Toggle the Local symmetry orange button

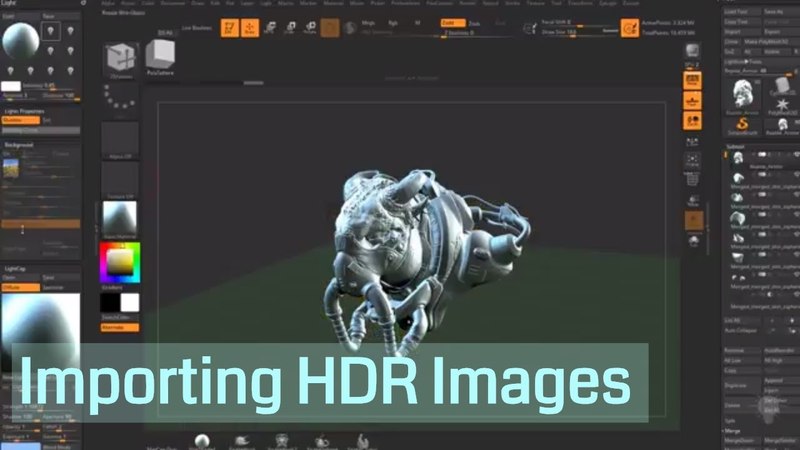(692, 121)
